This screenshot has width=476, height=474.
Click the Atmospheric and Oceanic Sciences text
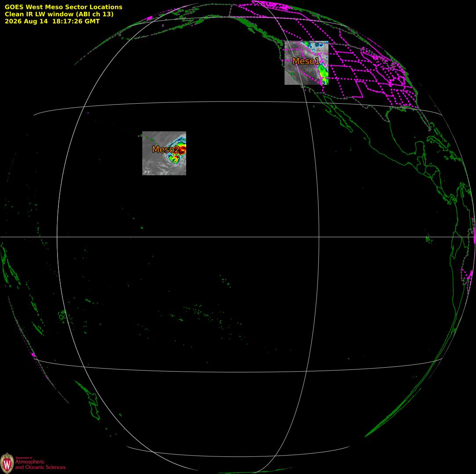point(40,464)
